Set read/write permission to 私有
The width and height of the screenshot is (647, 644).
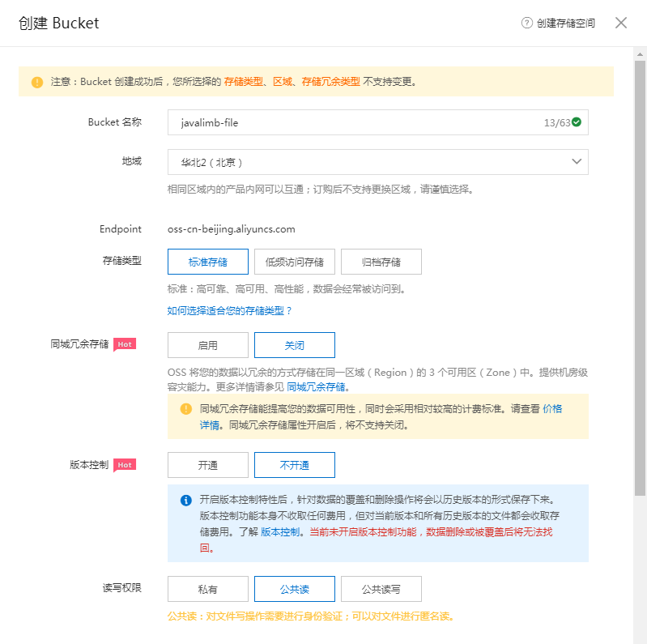point(208,589)
